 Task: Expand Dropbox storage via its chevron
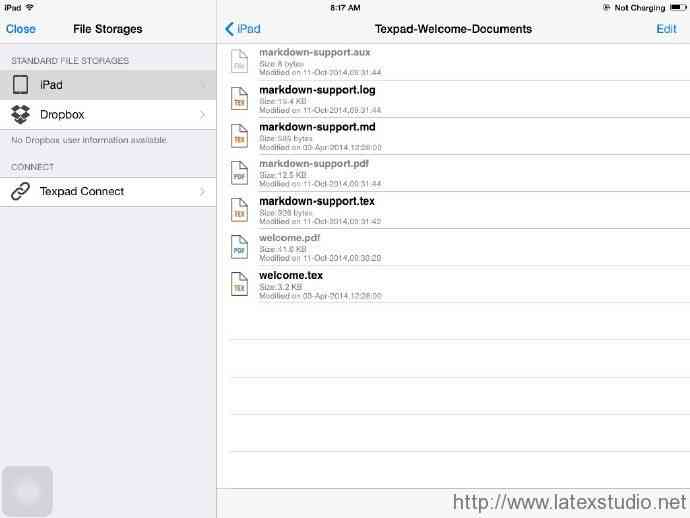click(202, 115)
